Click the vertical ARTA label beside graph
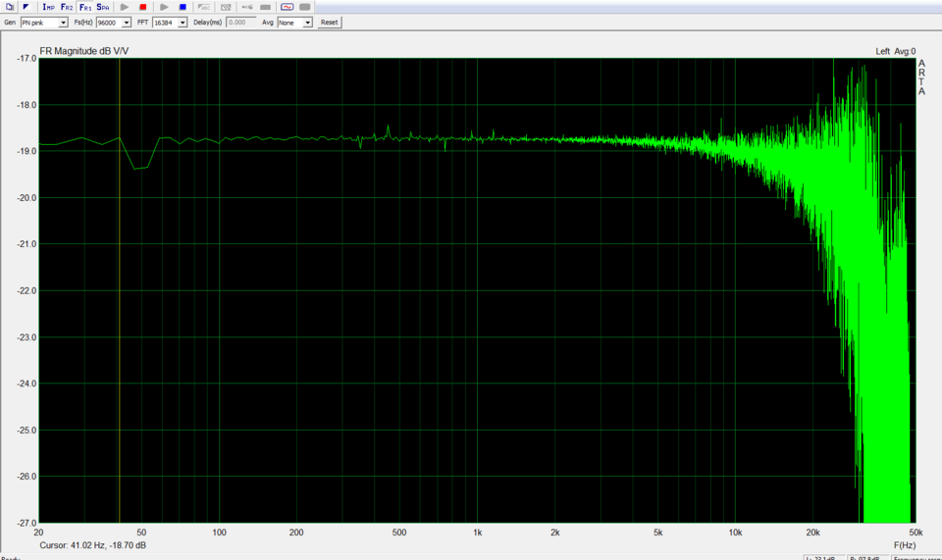 (921, 77)
